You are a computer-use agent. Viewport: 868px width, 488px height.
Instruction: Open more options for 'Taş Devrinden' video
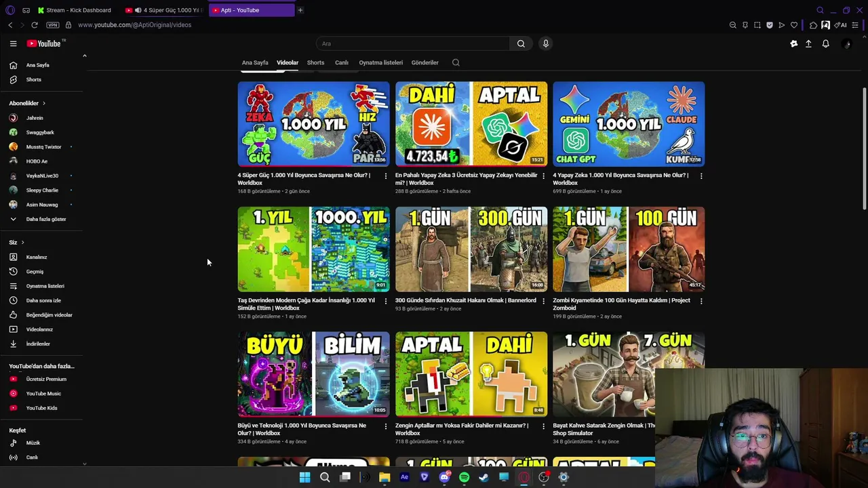[x=386, y=301]
